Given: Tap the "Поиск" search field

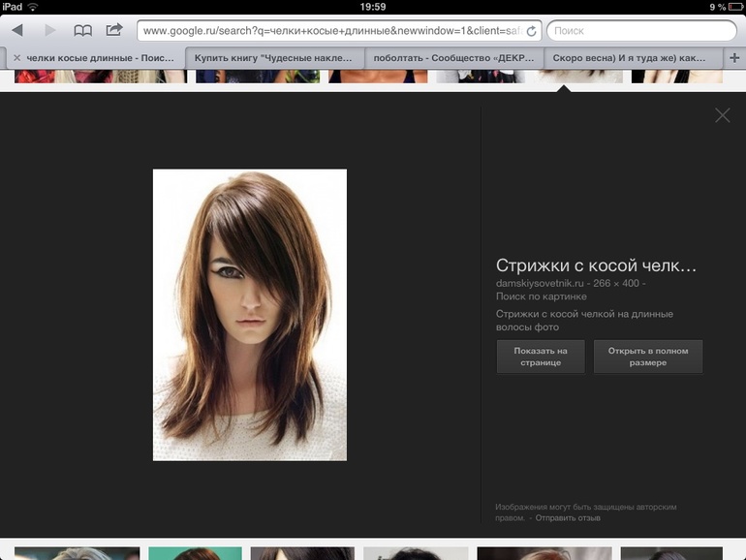Looking at the screenshot, I should 639,31.
